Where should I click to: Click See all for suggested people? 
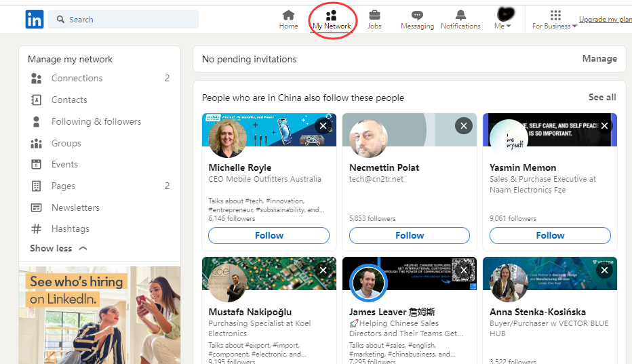click(602, 97)
